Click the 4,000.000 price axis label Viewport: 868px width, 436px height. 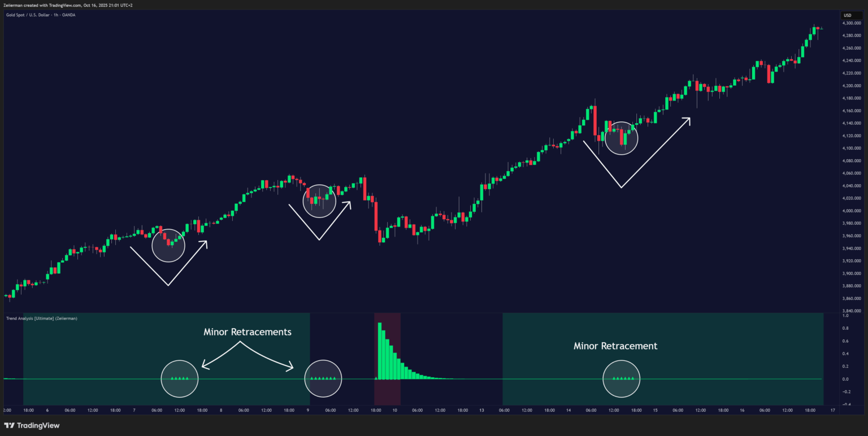[850, 211]
